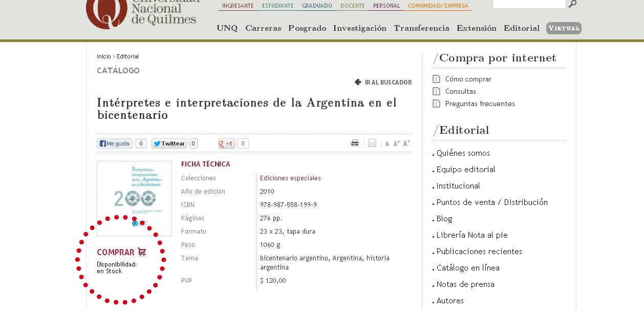Go to Inicio breadcrumb link
644x309 pixels.
click(104, 56)
